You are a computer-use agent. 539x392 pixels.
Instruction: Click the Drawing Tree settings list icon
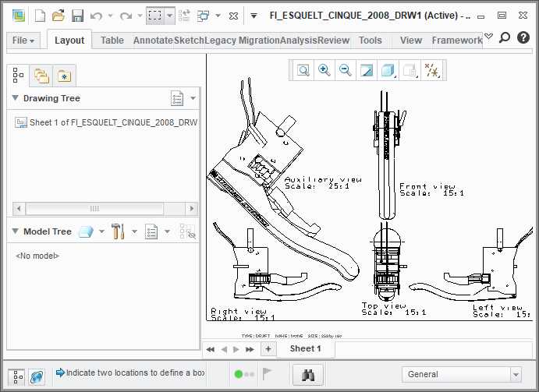[177, 98]
